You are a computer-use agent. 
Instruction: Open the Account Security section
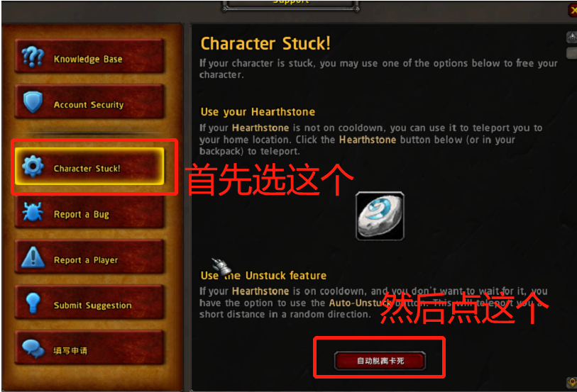[x=89, y=102]
